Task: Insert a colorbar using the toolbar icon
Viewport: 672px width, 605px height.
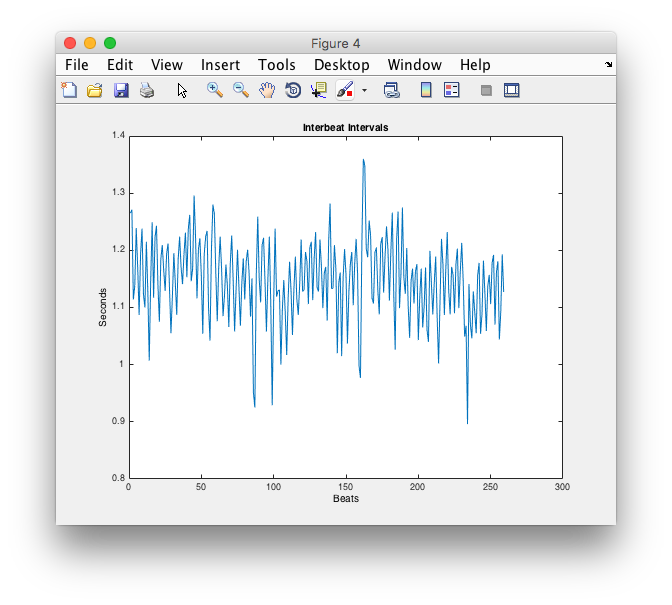Action: 426,90
